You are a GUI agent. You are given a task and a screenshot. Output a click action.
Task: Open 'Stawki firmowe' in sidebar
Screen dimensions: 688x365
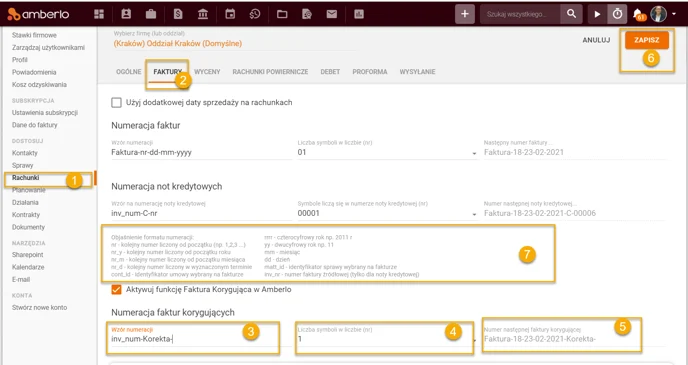pyautogui.click(x=34, y=35)
